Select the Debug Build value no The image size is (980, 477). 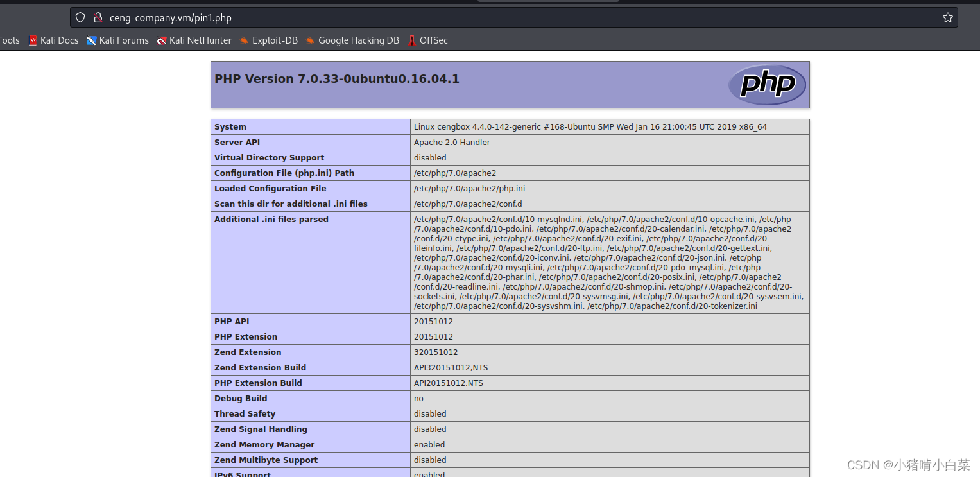pyautogui.click(x=418, y=399)
